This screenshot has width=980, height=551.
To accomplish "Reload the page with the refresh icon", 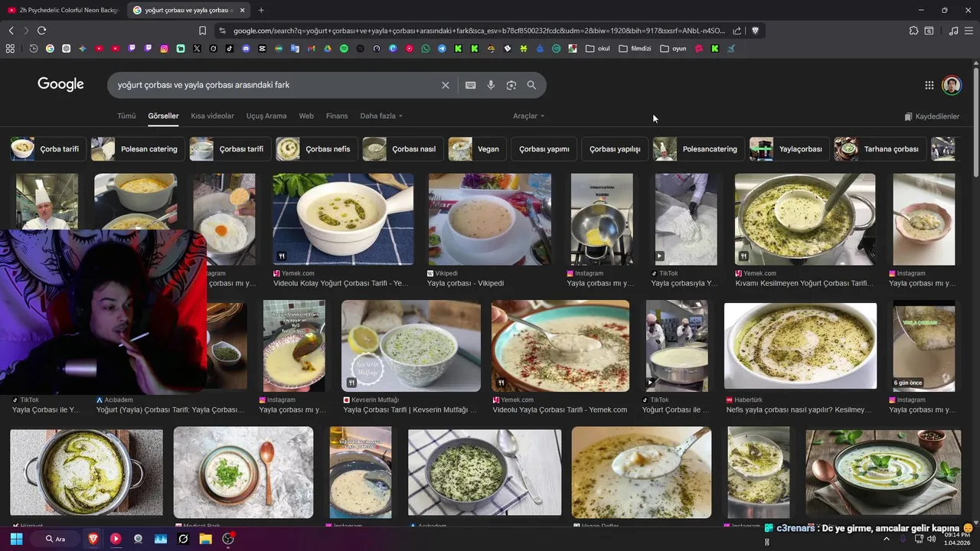I will 41,31.
